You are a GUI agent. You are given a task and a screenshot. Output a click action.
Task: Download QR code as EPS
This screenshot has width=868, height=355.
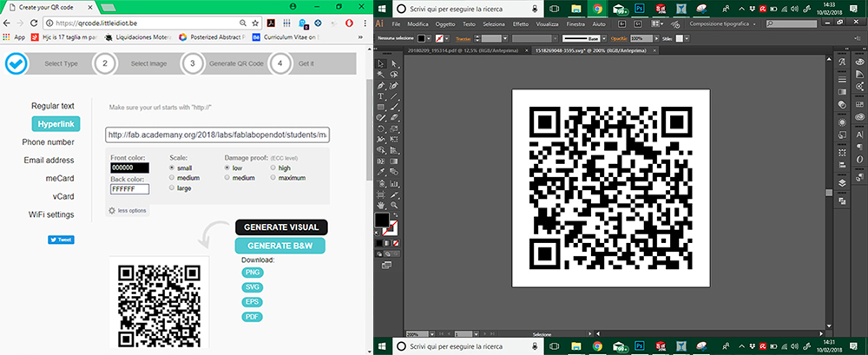pyautogui.click(x=252, y=302)
